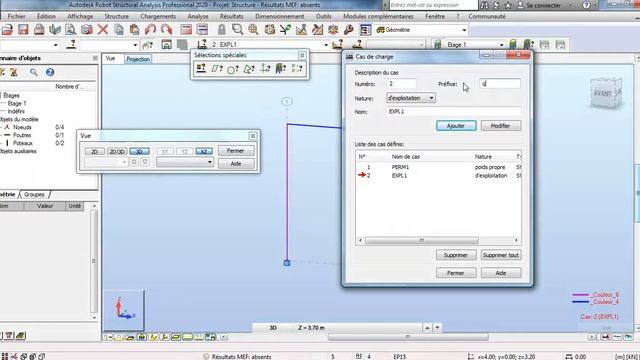The width and height of the screenshot is (640, 360).
Task: Toggle 2D view mode button
Action: (94, 151)
